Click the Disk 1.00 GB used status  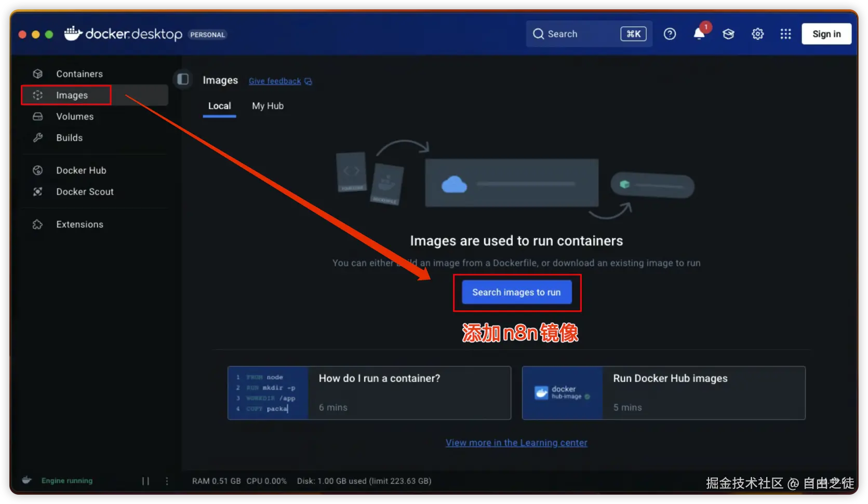coord(364,481)
